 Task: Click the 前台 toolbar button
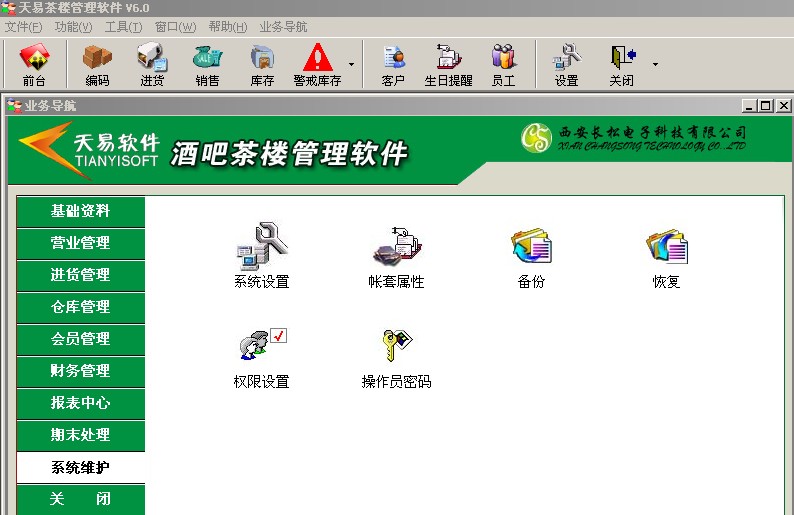(34, 64)
